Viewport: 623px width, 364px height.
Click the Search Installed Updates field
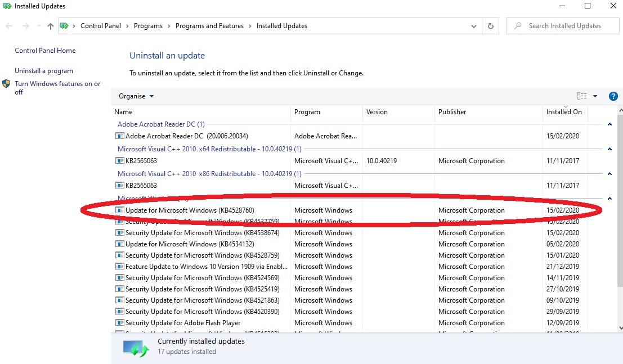563,26
